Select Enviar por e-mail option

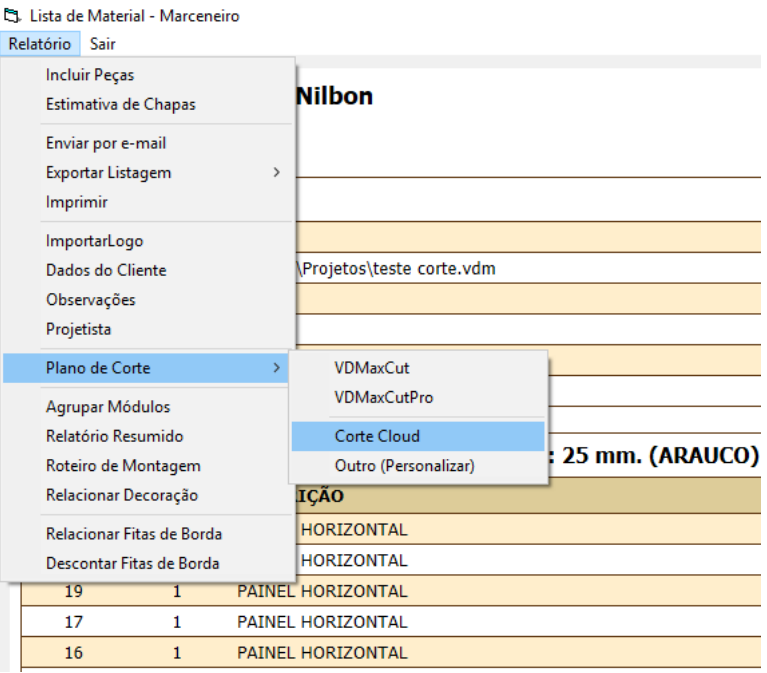[106, 143]
